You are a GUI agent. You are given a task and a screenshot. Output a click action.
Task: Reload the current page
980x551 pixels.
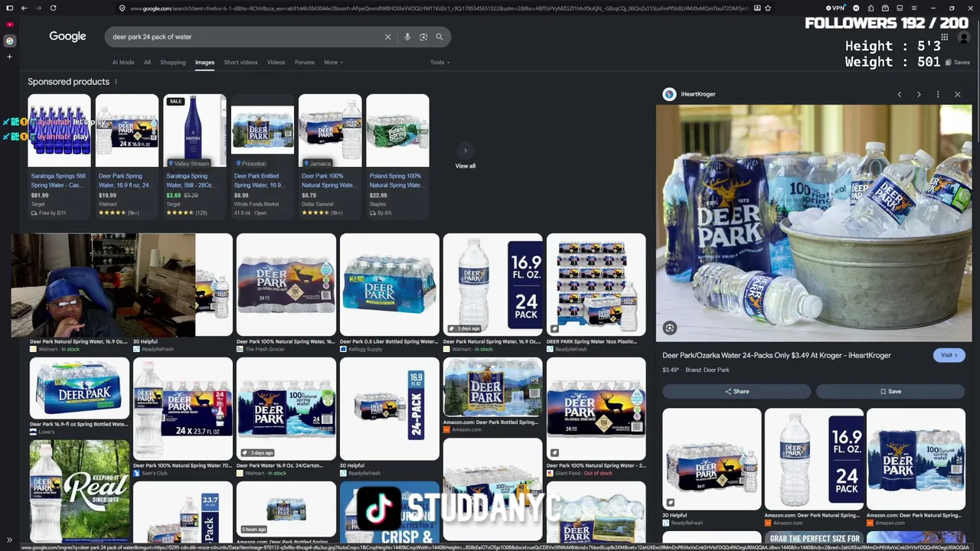pos(53,8)
